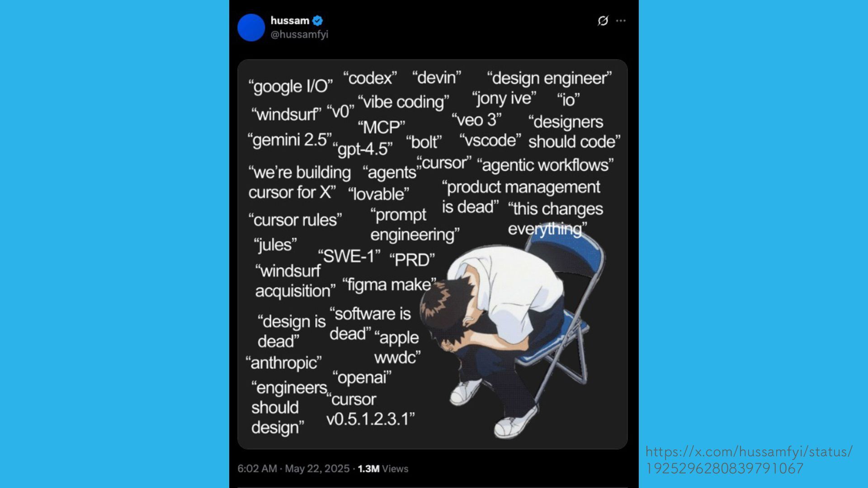Click the "google I/O" phrase in image
The width and height of the screenshot is (868, 488).
tap(290, 86)
